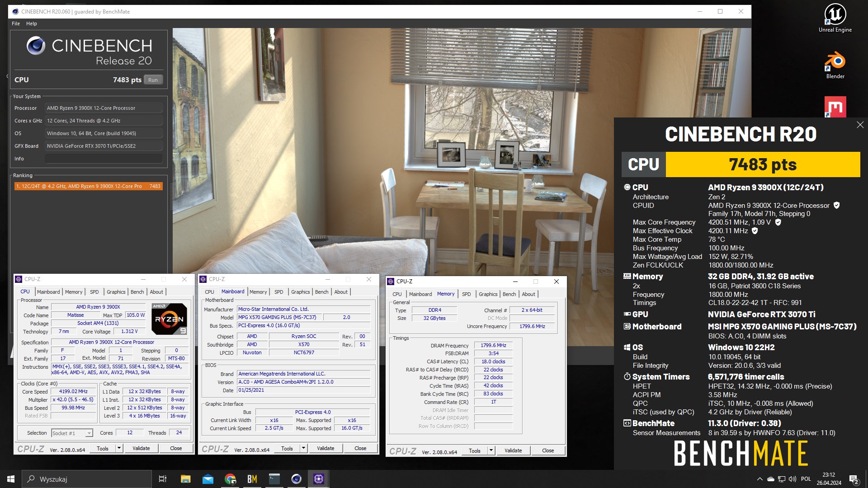The image size is (868, 488).
Task: Click Memory section icon in BenchMate
Action: [627, 276]
